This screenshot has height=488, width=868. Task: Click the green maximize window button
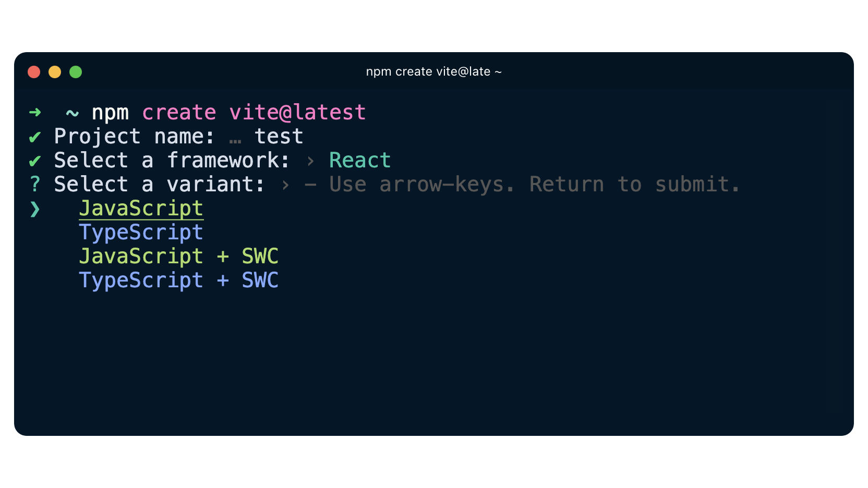pyautogui.click(x=76, y=72)
